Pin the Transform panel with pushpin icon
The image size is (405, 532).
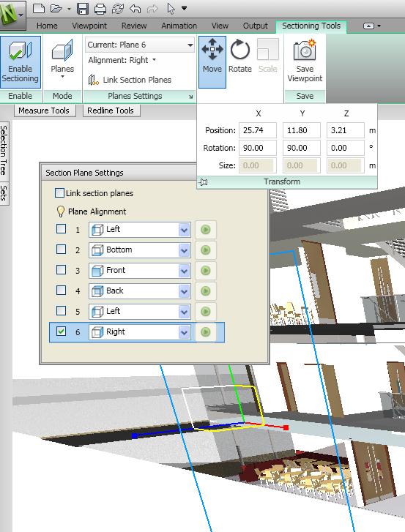click(204, 182)
